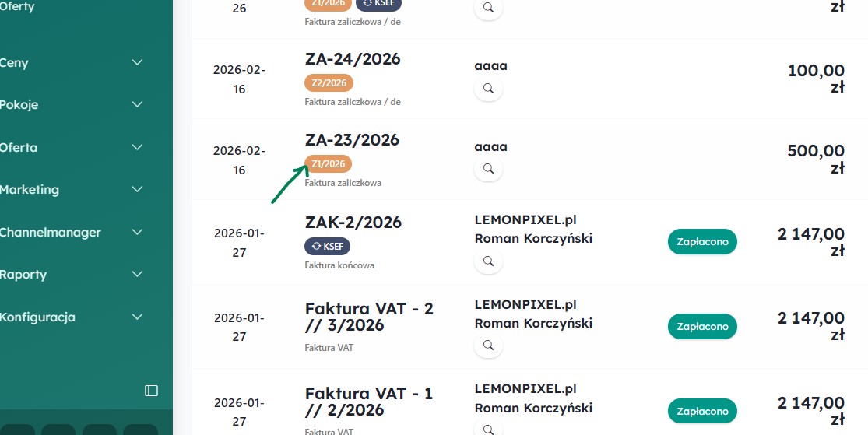The image size is (868, 435).
Task: Open Faktura VAT - 2 // 3/2026
Action: 369,317
